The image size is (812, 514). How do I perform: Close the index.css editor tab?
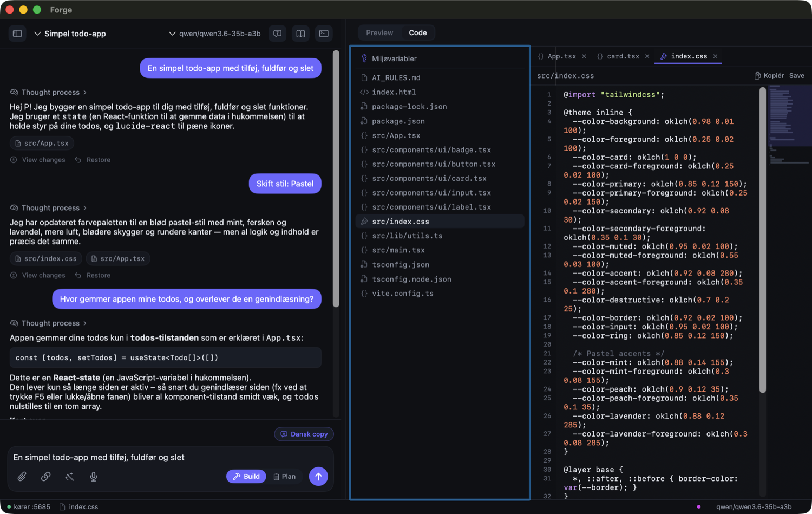click(x=715, y=56)
